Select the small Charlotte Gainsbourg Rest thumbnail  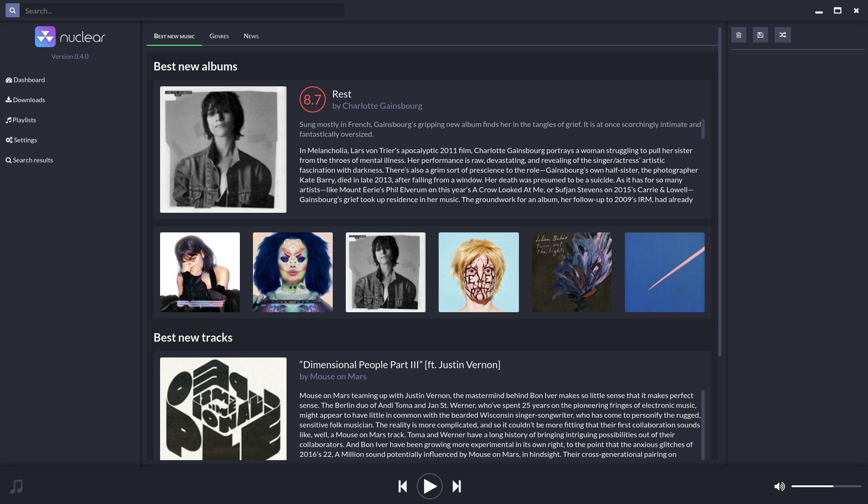click(x=385, y=272)
